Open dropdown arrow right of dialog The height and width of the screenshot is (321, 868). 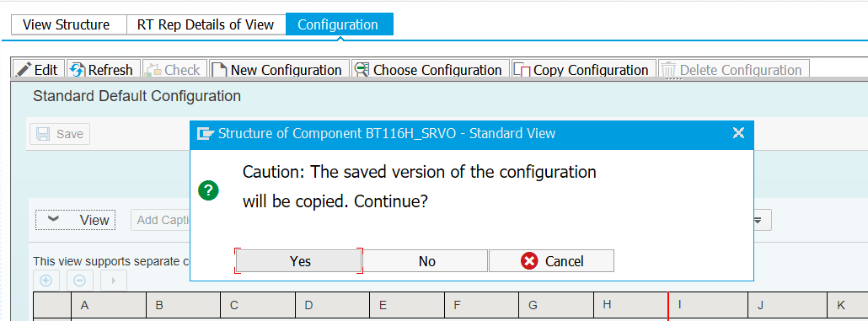point(758,220)
